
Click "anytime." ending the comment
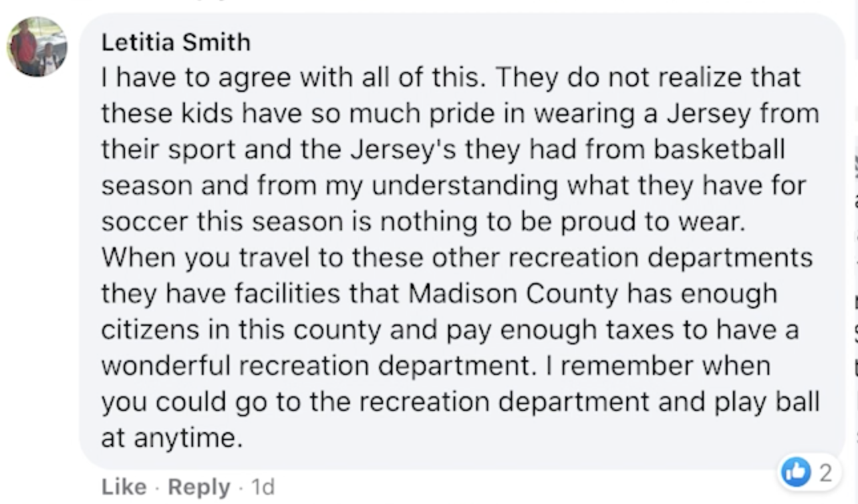[170, 438]
